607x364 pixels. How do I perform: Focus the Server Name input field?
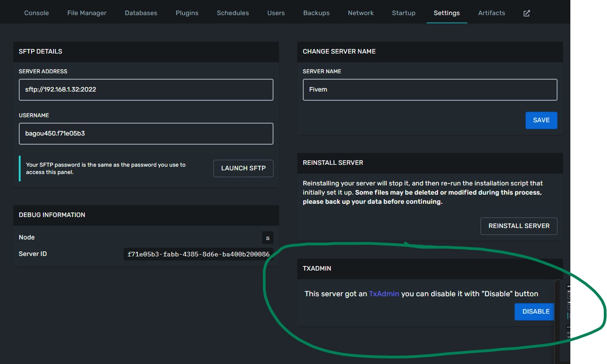[430, 90]
